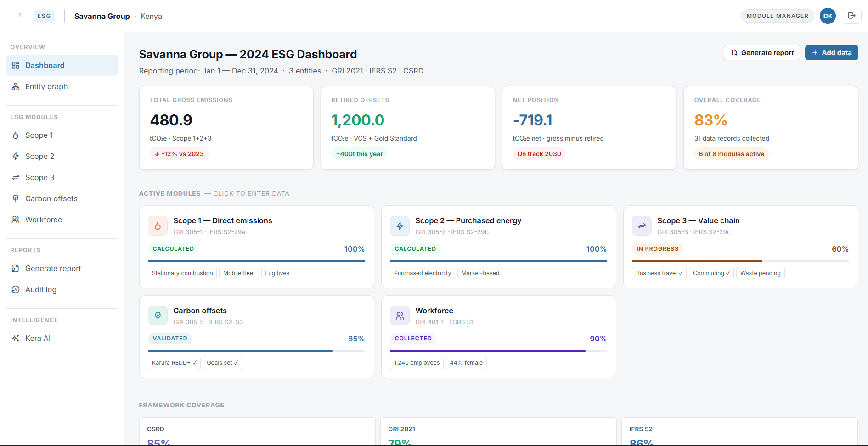Click the Mobile fleet tag
This screenshot has height=446, width=868.
pyautogui.click(x=239, y=273)
